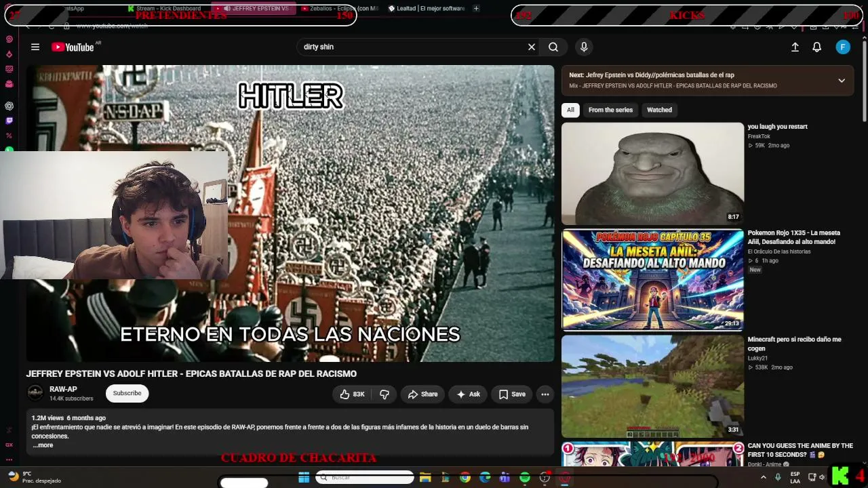
Task: Expand the description with ...more
Action: 43,445
